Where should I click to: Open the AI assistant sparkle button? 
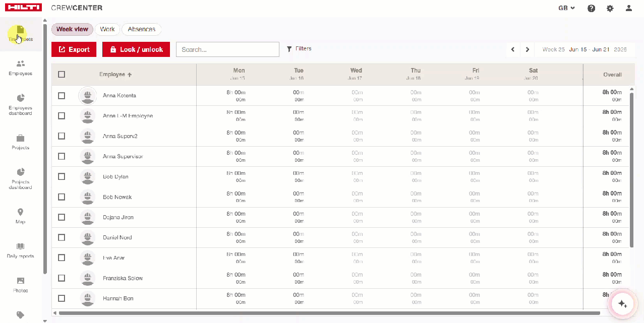tap(622, 304)
